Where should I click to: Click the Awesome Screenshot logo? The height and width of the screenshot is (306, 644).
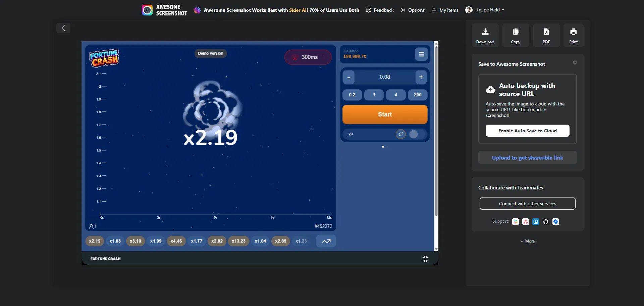click(x=164, y=10)
